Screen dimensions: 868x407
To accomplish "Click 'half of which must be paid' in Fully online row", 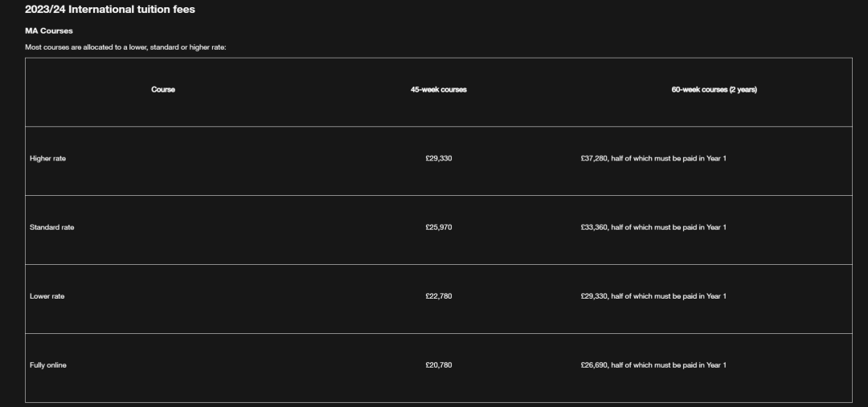I will click(653, 365).
